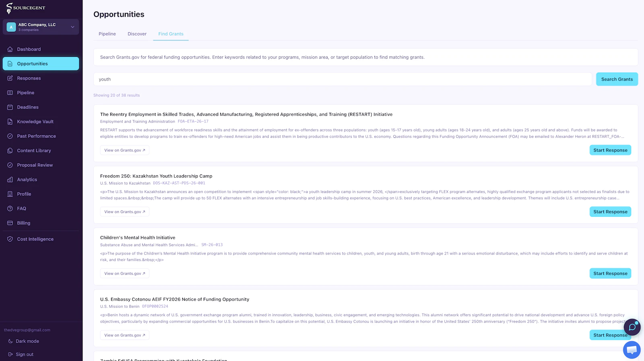
Task: Open Past Performance in the sidebar
Action: coord(41,136)
